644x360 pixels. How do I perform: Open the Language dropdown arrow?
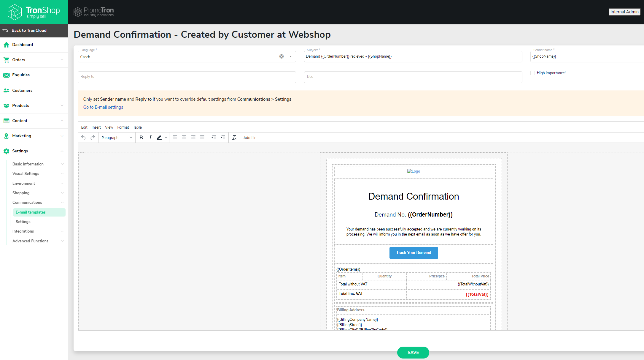[291, 56]
